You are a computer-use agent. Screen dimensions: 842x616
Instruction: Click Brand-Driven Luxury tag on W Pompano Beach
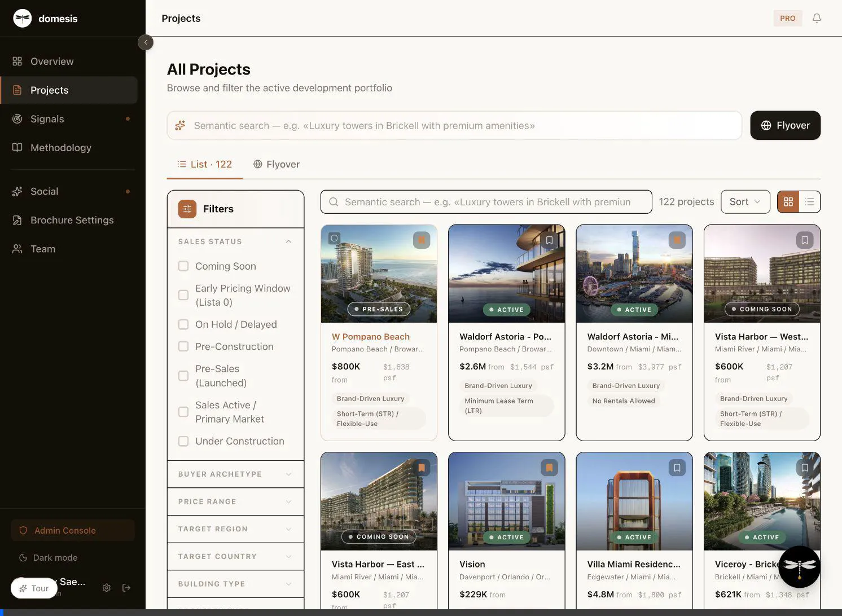pos(371,398)
